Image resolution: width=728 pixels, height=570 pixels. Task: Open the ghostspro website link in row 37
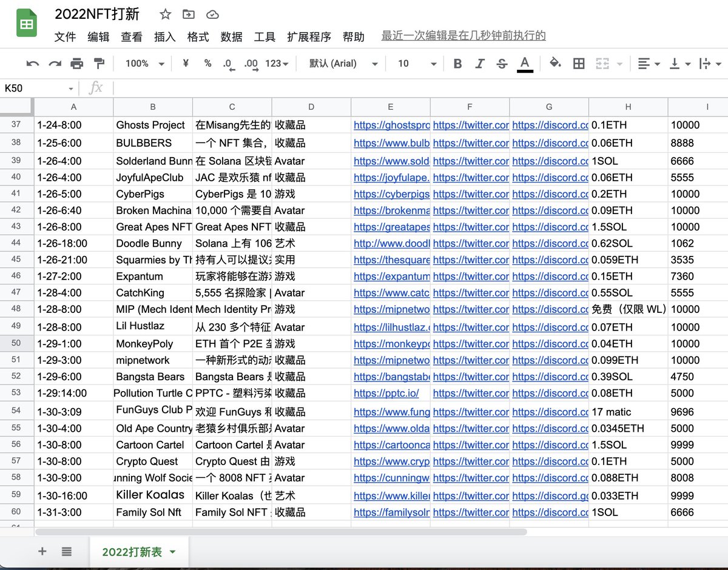point(391,125)
